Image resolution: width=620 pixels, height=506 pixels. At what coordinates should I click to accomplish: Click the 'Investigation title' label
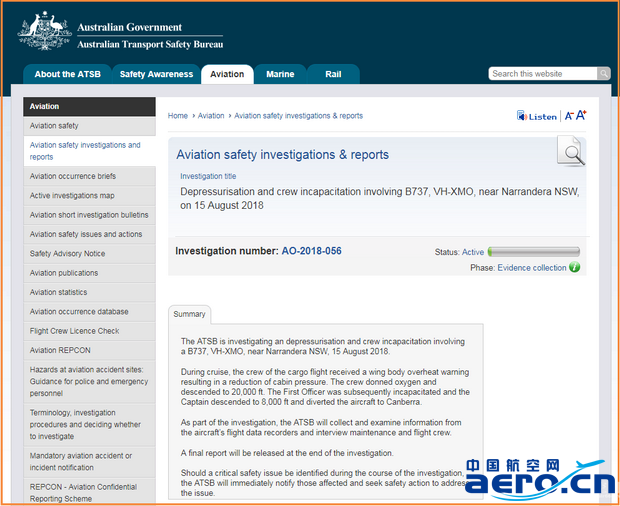click(208, 176)
